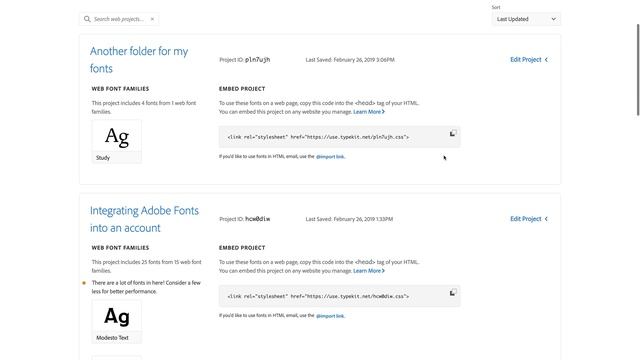The height and width of the screenshot is (360, 640).
Task: Expand chevron next to Edit Project for hcw0diw
Action: click(x=546, y=219)
